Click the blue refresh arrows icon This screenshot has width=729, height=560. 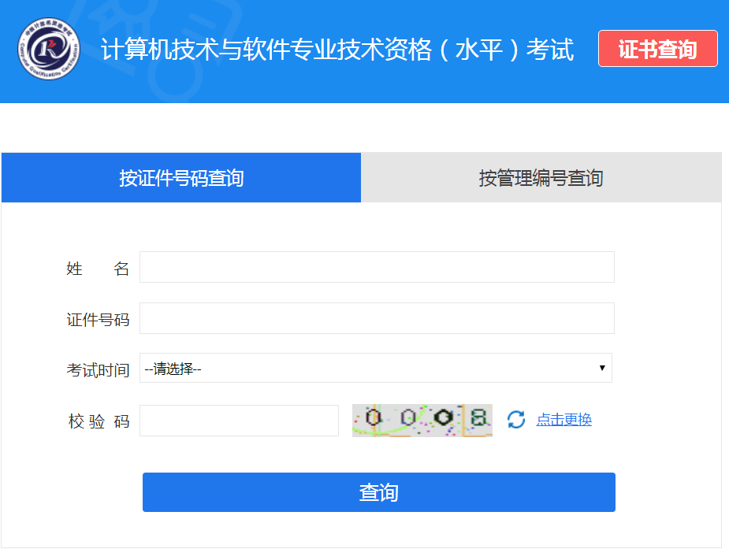click(516, 420)
